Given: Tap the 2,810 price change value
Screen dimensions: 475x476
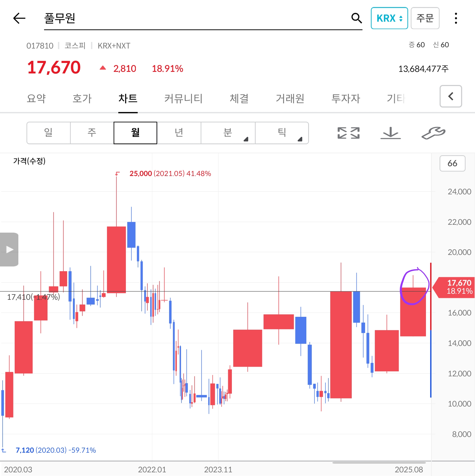Looking at the screenshot, I should click(x=125, y=69).
